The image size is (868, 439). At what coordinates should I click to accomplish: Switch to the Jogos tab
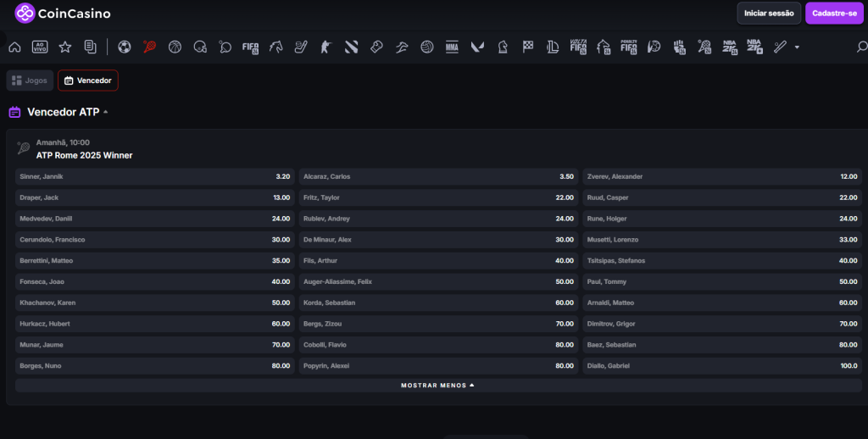point(30,81)
